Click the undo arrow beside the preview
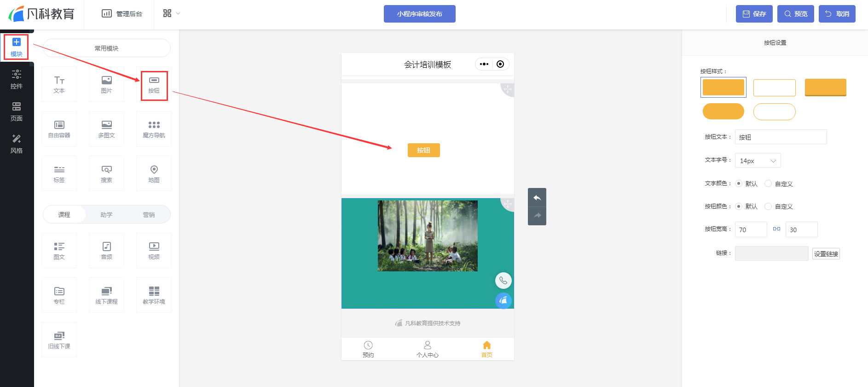The height and width of the screenshot is (387, 868). [537, 197]
